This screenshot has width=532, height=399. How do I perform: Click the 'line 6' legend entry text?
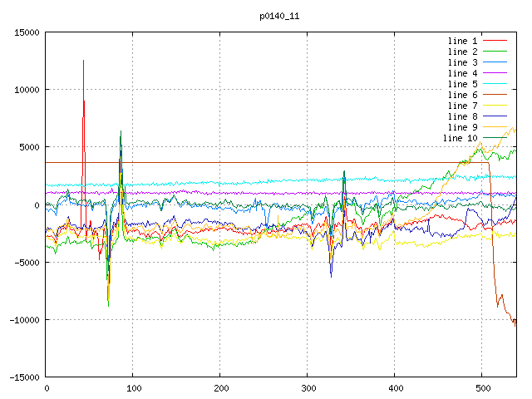point(462,95)
